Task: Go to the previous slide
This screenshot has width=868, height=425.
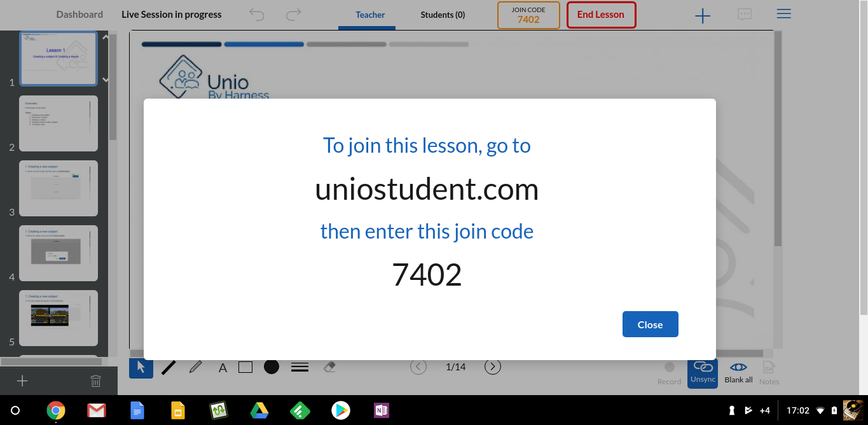Action: coord(418,366)
